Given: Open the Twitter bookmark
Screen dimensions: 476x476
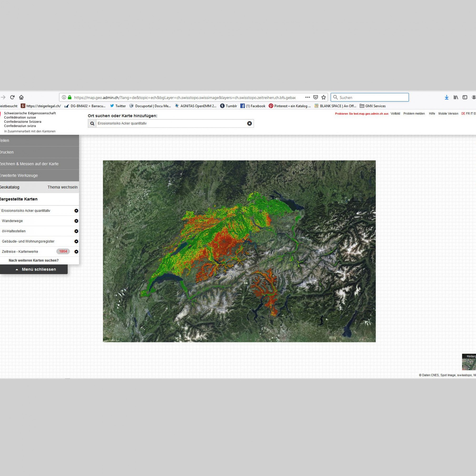Looking at the screenshot, I should coord(118,106).
